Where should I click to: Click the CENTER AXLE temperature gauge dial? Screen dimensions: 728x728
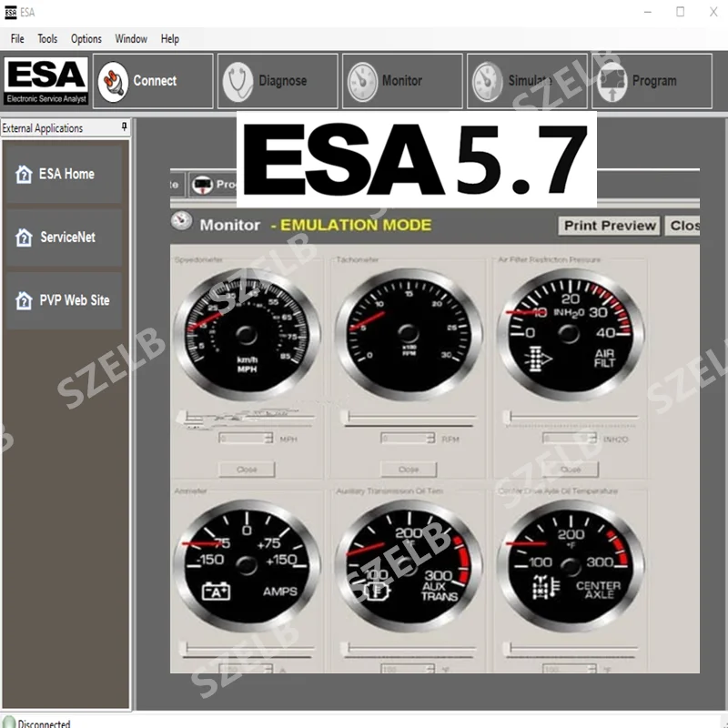point(571,566)
